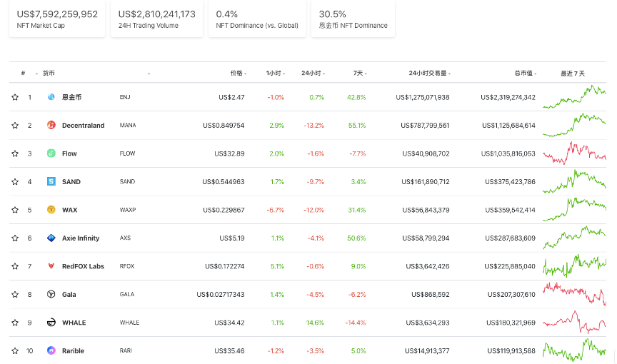Image resolution: width=617 pixels, height=364 pixels.
Task: Click the MANA ticker symbol
Action: pos(128,126)
